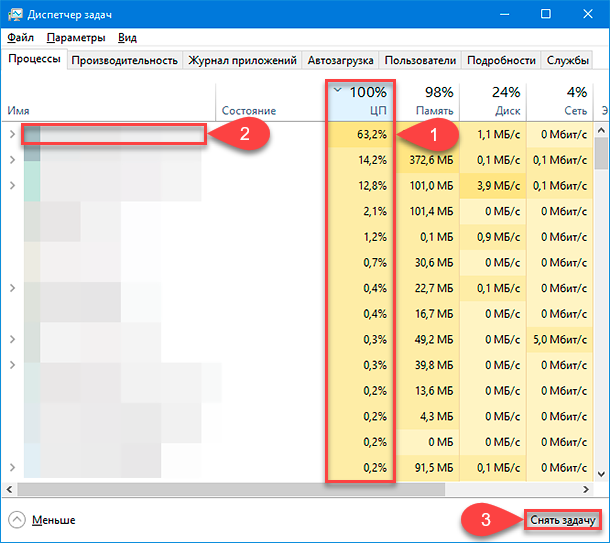Switch to the Автозагрузка tab
This screenshot has width=610, height=543.
(340, 60)
